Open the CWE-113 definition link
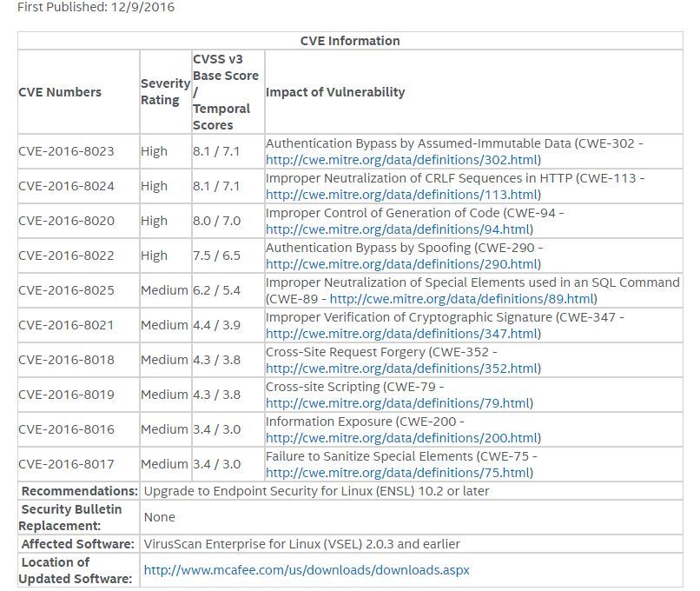 tap(402, 195)
